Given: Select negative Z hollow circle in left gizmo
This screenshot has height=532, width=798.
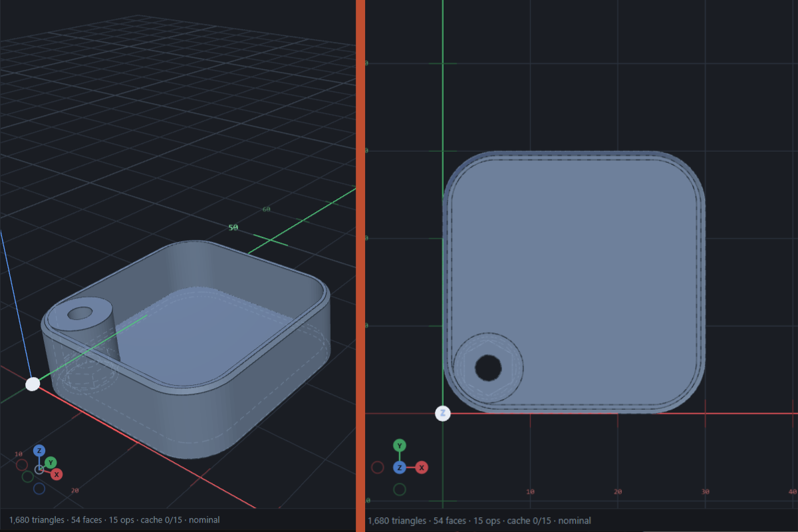Looking at the screenshot, I should (x=39, y=489).
